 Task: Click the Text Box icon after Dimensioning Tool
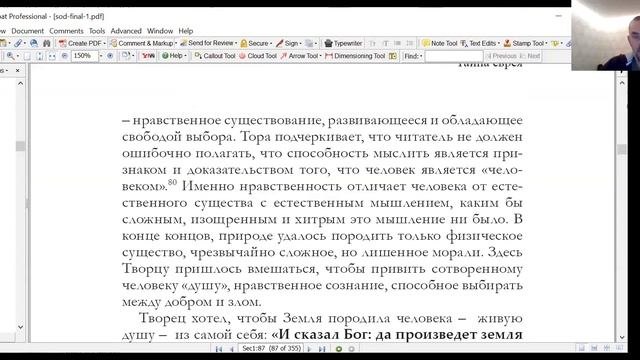[393, 56]
